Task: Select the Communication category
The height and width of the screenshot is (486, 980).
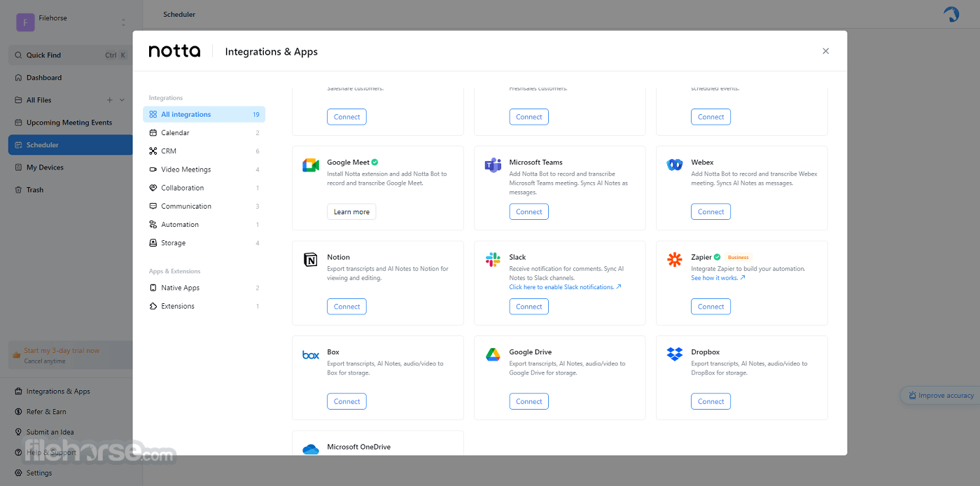Action: coord(204,206)
